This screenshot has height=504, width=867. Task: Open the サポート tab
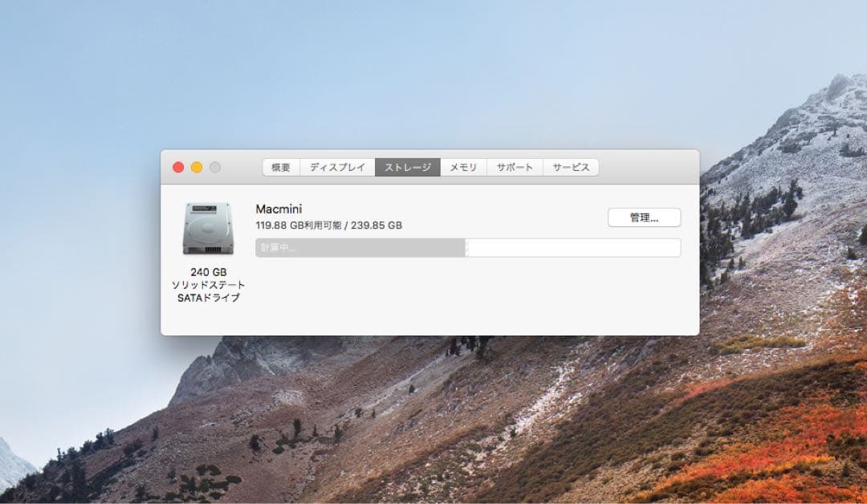pos(514,167)
